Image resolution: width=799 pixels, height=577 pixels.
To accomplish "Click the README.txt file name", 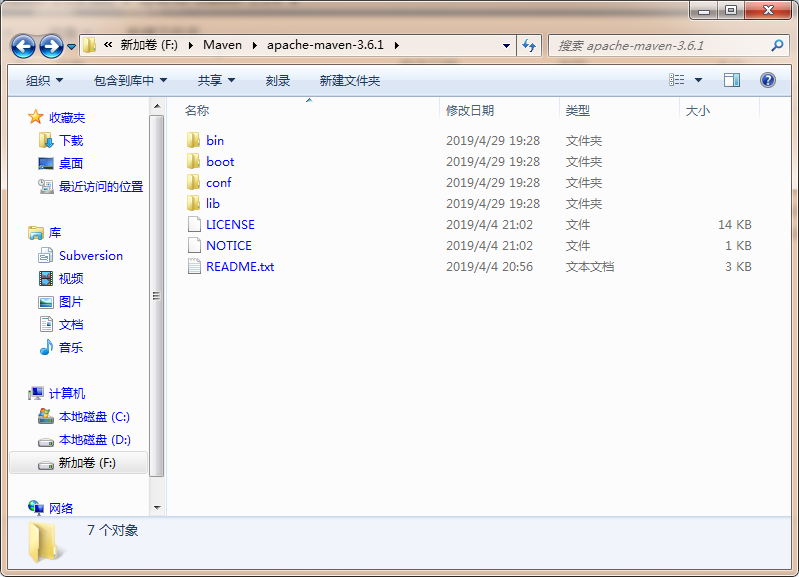I will (240, 267).
